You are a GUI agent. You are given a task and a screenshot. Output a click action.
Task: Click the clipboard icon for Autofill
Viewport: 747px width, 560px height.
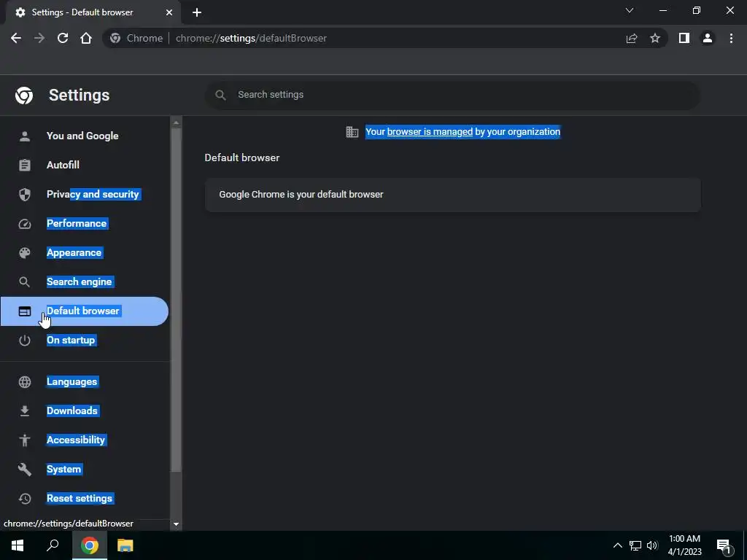pos(25,166)
